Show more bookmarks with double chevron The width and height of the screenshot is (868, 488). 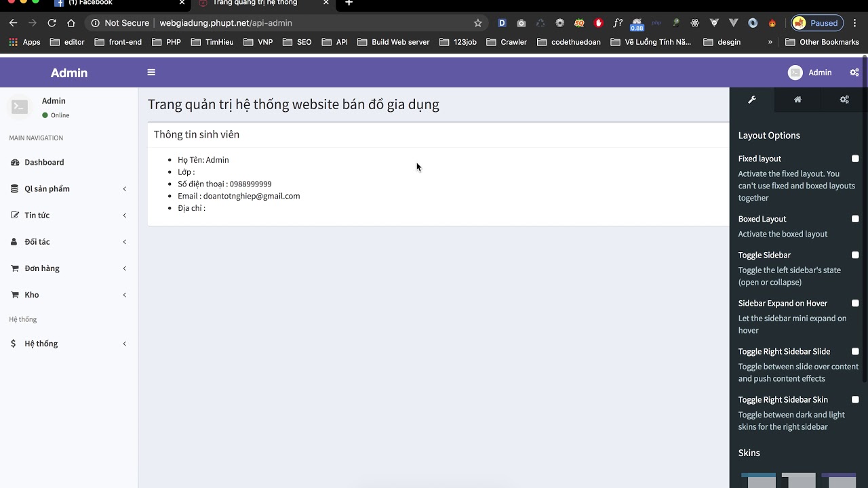(x=770, y=42)
